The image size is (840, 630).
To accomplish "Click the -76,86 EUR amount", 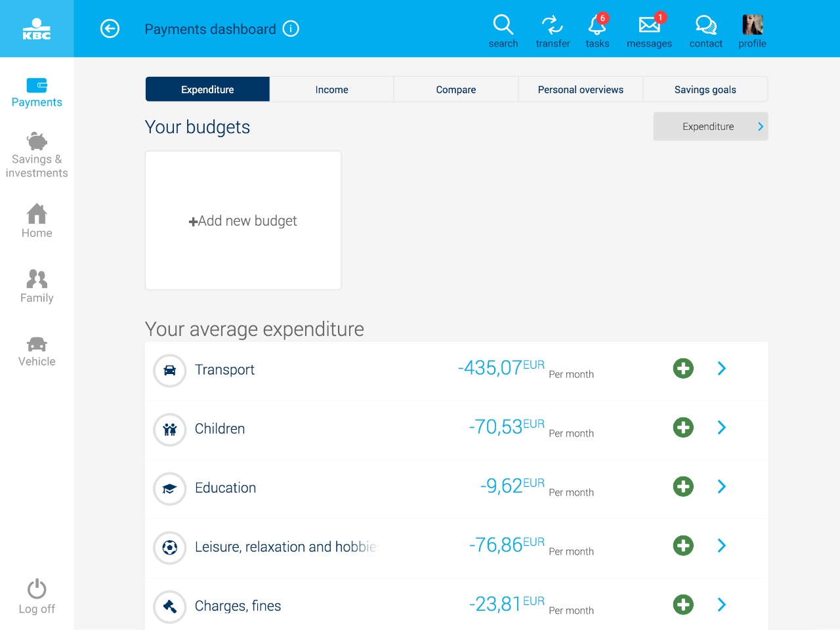I will tap(507, 545).
